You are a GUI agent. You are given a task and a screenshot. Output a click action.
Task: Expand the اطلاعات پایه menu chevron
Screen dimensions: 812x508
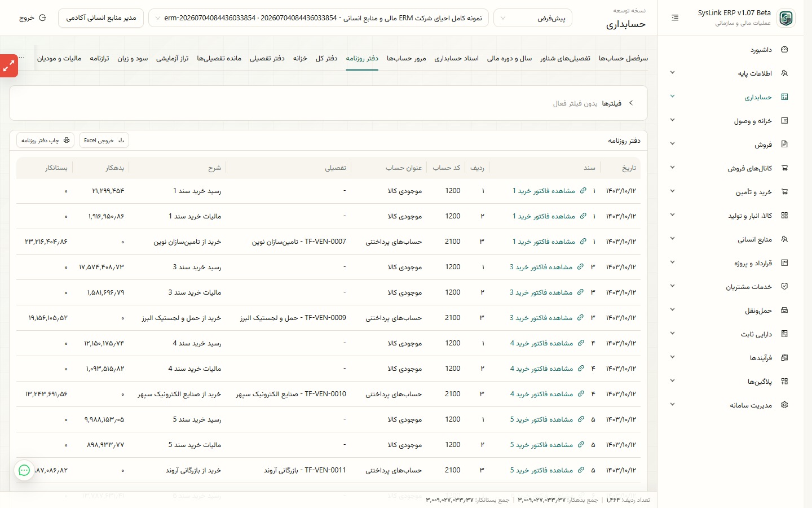672,73
